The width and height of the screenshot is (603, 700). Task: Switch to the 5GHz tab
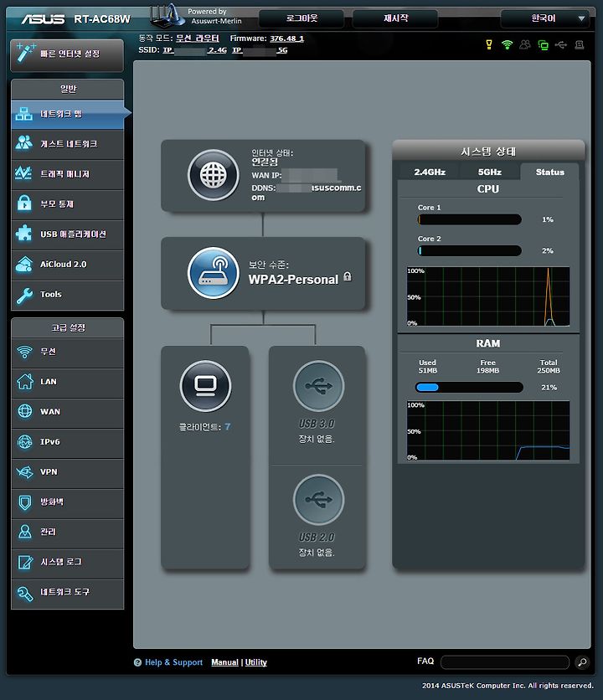pos(490,172)
